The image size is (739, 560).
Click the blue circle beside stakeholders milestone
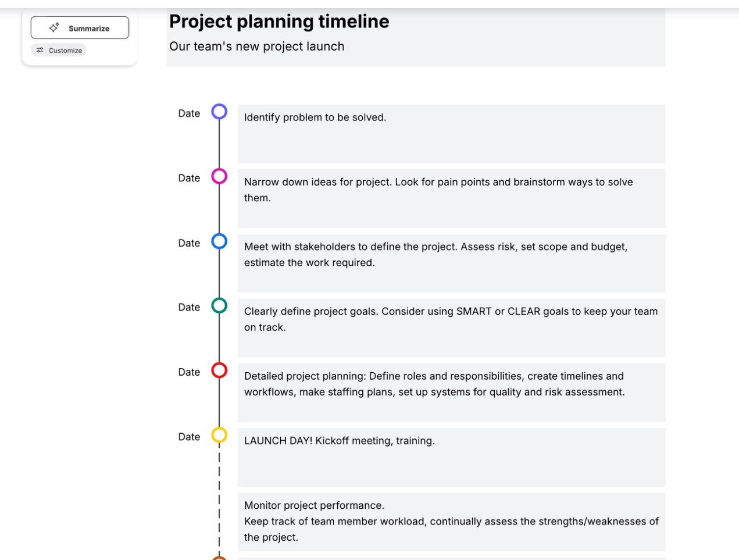click(219, 242)
